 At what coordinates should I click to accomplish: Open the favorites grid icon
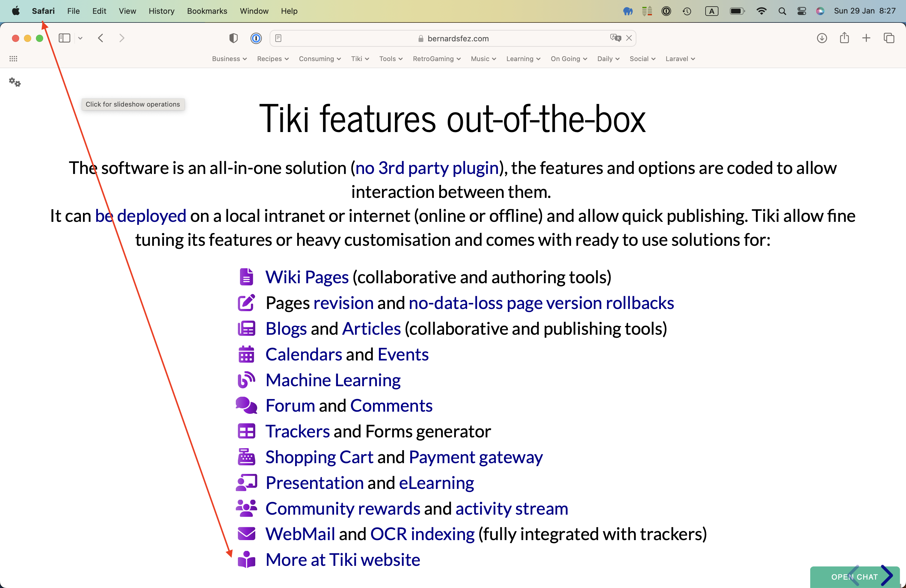pos(13,59)
